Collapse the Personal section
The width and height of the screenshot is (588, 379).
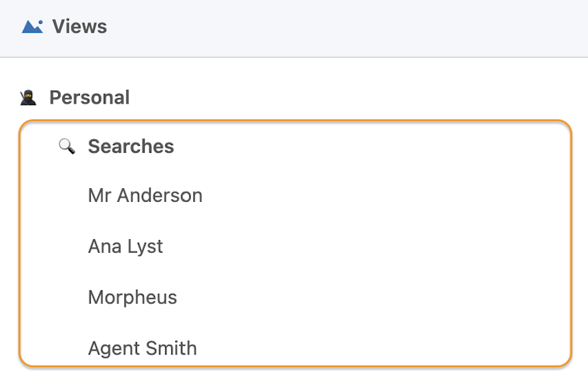click(x=89, y=98)
